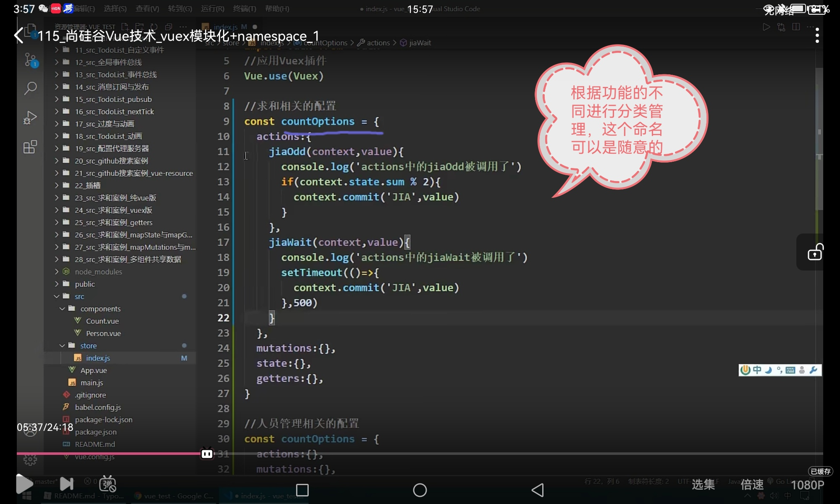Collapse the src folder in explorer

click(x=79, y=297)
